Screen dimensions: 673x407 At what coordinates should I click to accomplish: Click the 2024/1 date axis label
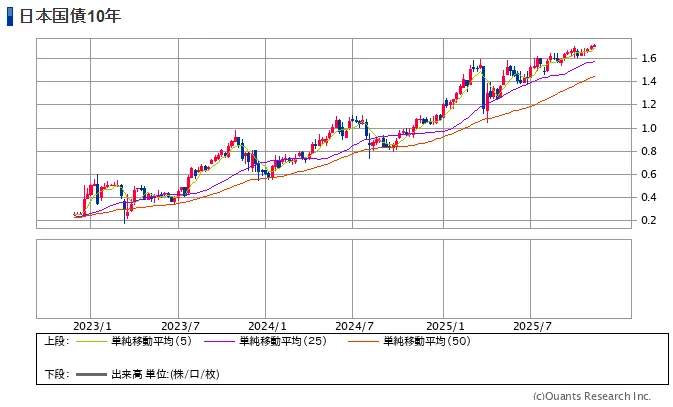[x=268, y=325]
